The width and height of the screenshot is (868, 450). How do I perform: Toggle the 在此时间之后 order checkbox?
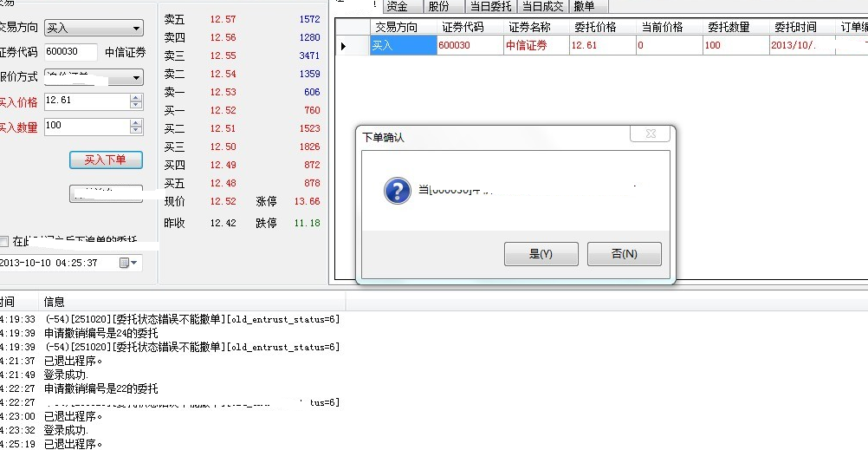3,241
